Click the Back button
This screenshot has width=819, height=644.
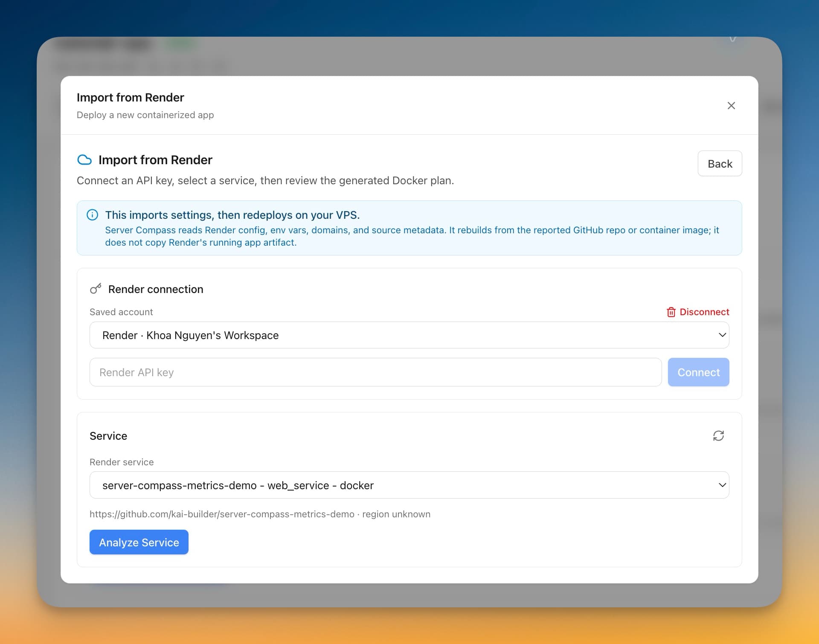[720, 163]
